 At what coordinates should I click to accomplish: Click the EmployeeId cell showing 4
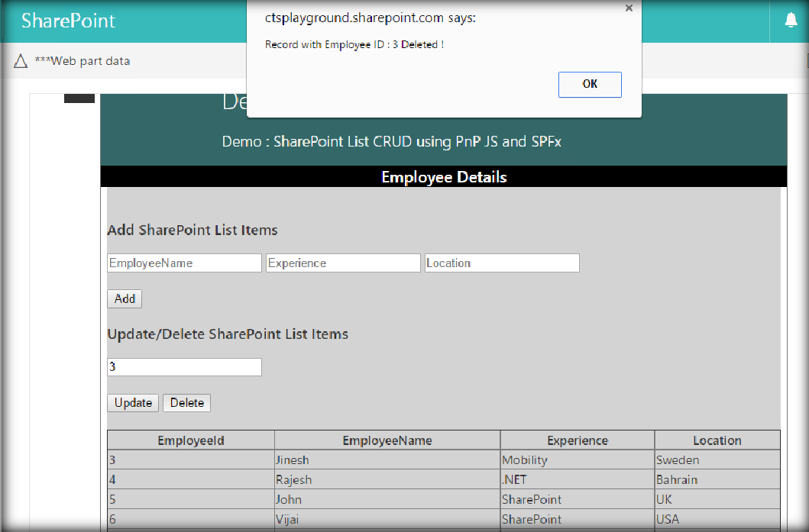(x=191, y=480)
